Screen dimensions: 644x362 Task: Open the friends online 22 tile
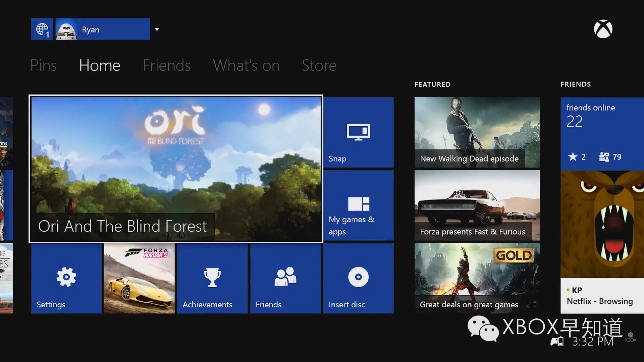click(602, 133)
